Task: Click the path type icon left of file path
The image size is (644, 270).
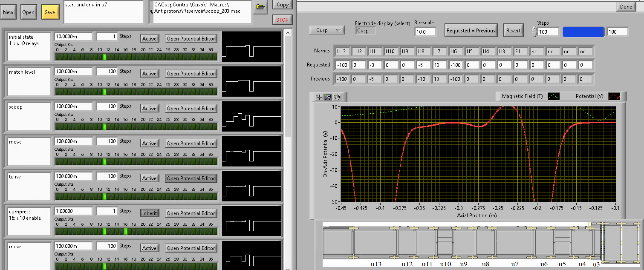Action: pyautogui.click(x=151, y=11)
